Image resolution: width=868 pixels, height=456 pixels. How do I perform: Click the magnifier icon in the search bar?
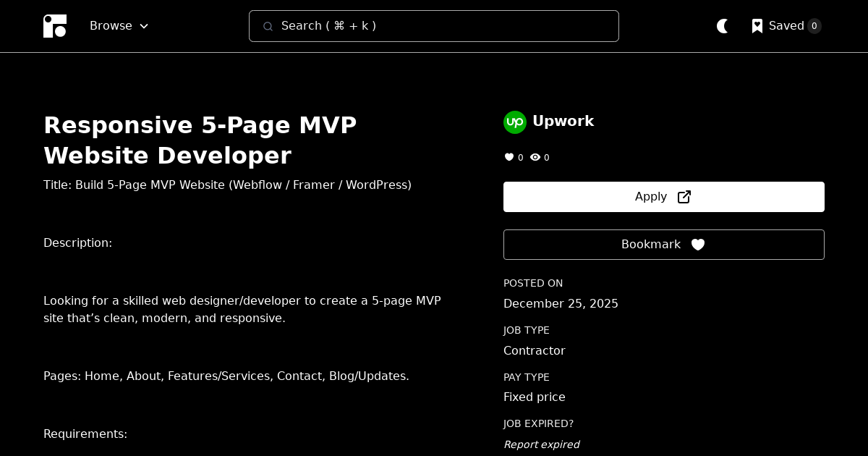click(268, 26)
